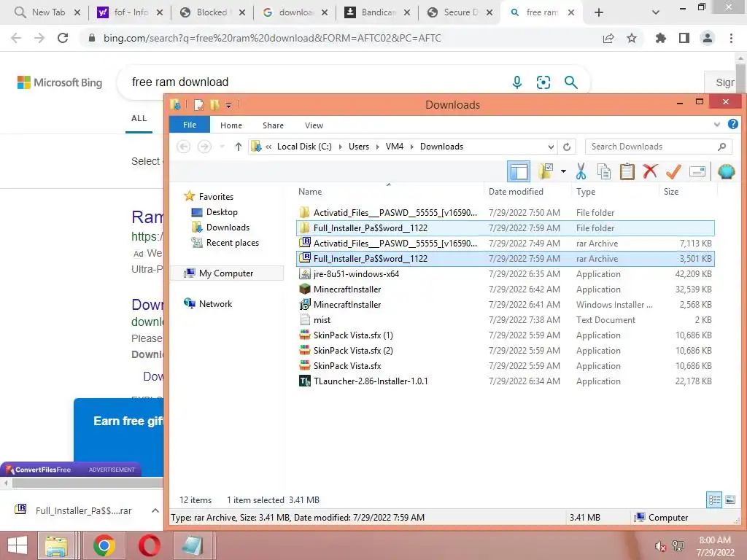Expand address bar history dropdown
Image resolution: width=747 pixels, height=560 pixels.
[x=551, y=147]
